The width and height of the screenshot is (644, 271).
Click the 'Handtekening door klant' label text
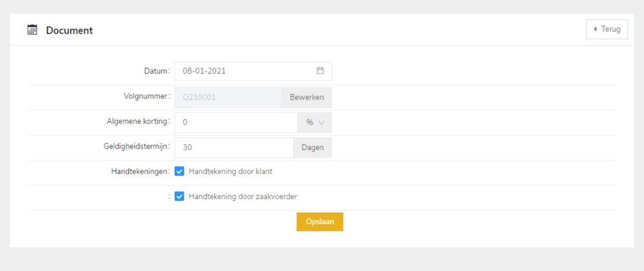pyautogui.click(x=231, y=172)
